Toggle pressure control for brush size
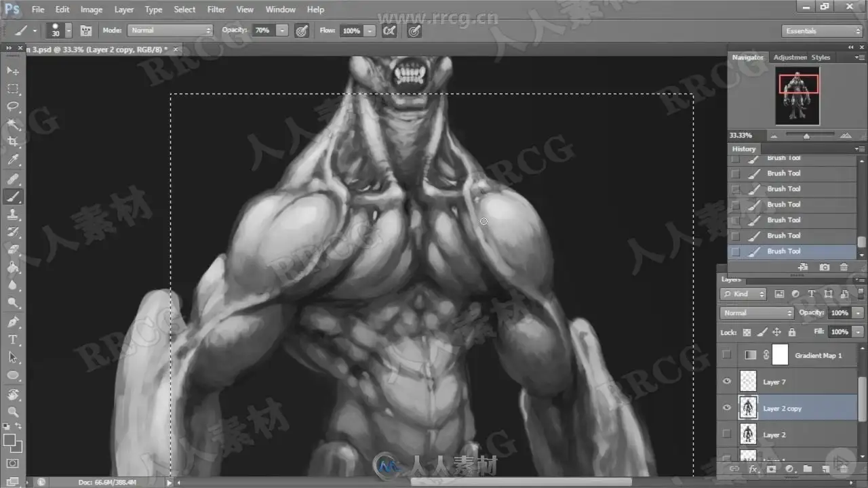Viewport: 868px width, 488px height. [414, 30]
